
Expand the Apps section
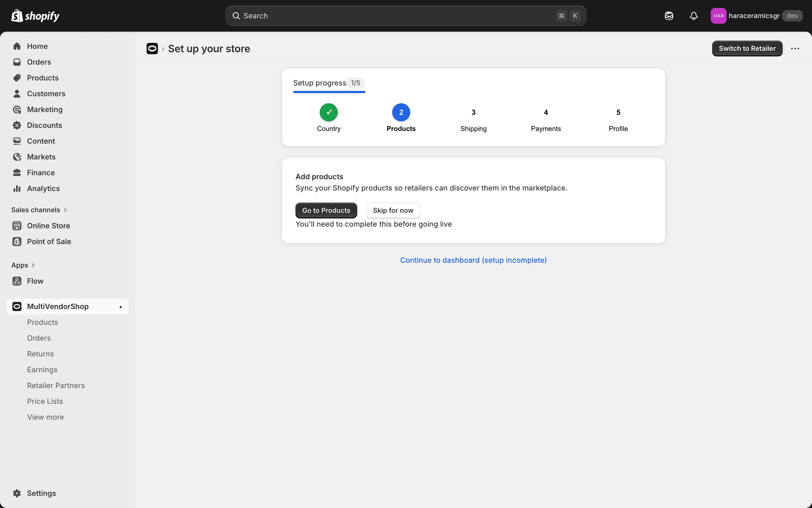(x=23, y=265)
